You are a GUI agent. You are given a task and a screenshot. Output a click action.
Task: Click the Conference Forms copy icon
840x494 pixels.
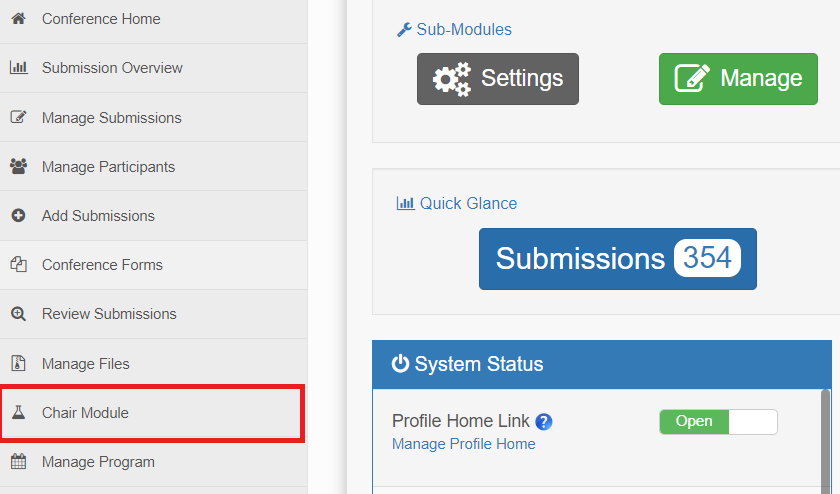pyautogui.click(x=19, y=264)
